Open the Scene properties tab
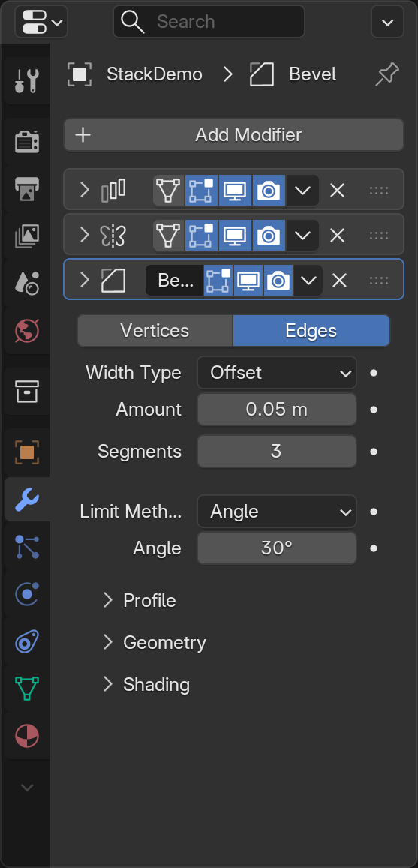This screenshot has height=868, width=418. pos(26,284)
